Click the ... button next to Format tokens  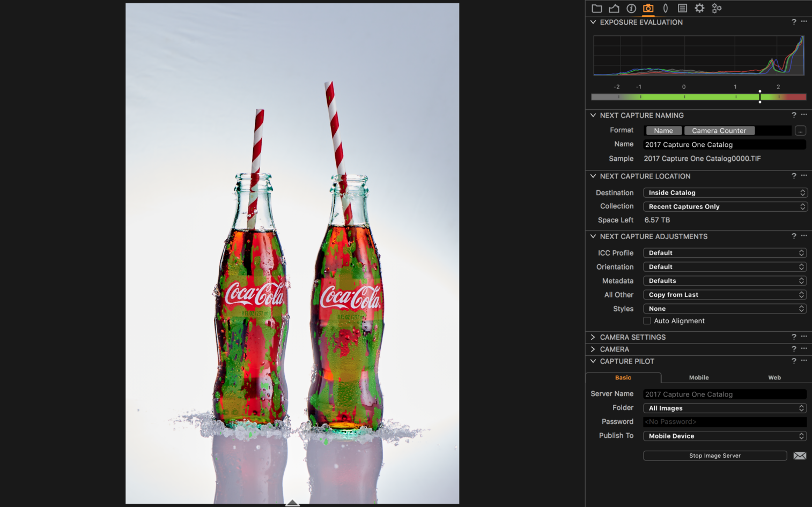[800, 130]
